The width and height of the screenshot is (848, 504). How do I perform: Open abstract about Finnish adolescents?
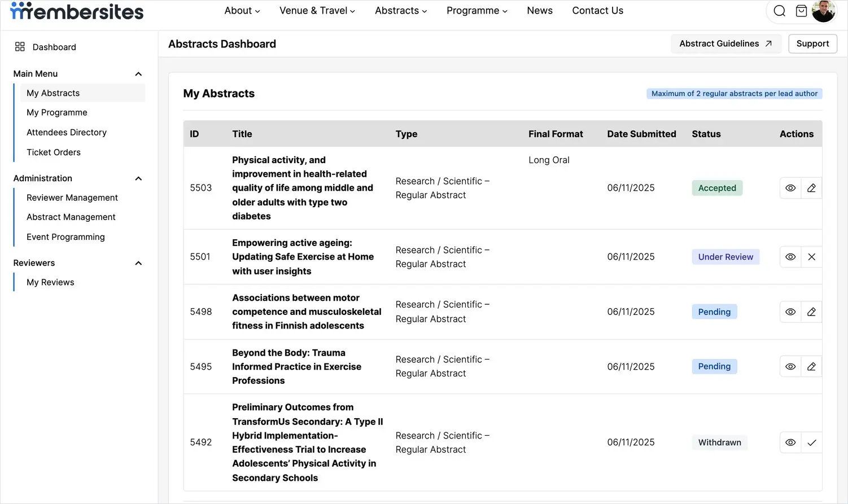tap(307, 312)
